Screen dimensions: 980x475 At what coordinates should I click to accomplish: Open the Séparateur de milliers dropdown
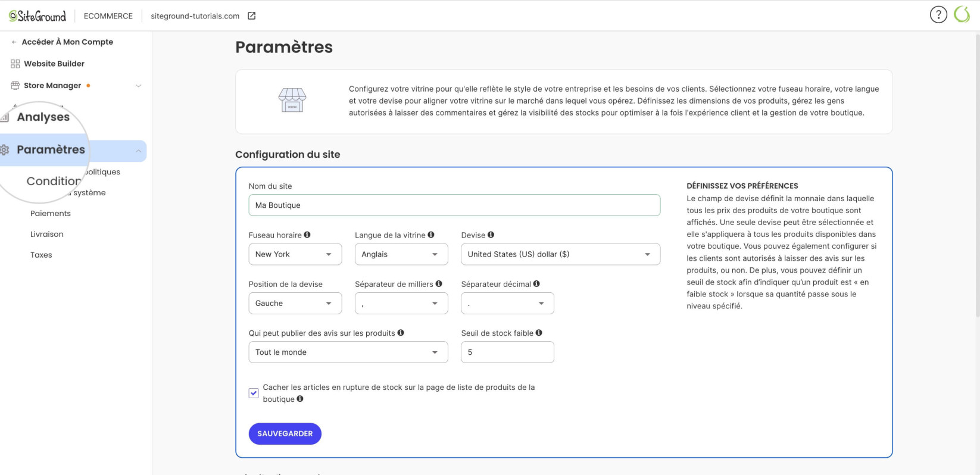(401, 303)
